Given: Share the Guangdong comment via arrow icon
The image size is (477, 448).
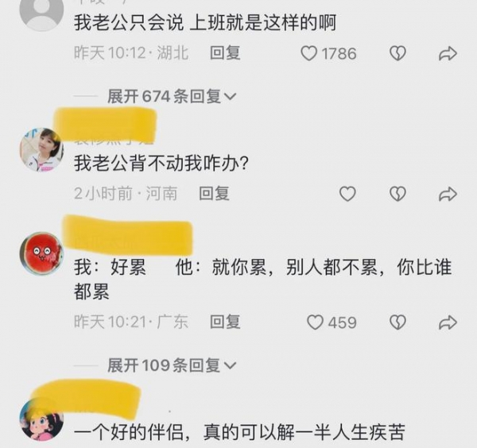Looking at the screenshot, I should click(x=448, y=322).
